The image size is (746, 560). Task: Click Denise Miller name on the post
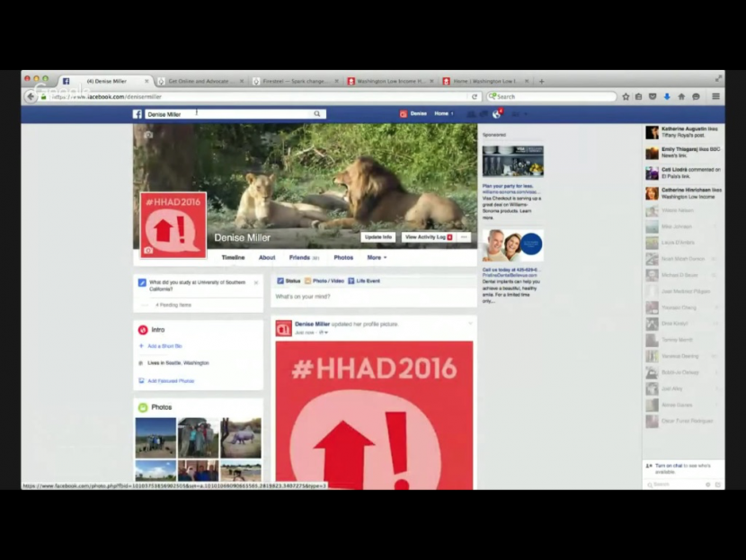tap(312, 324)
